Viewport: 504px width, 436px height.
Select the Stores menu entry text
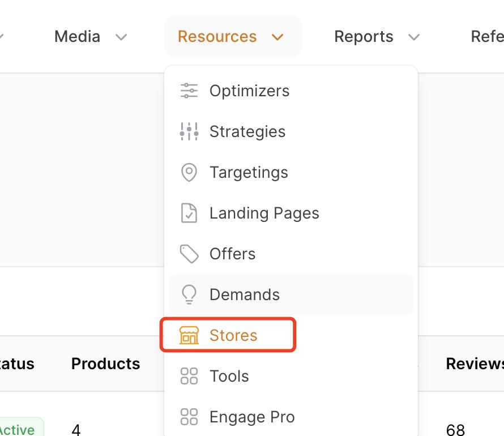tap(233, 335)
